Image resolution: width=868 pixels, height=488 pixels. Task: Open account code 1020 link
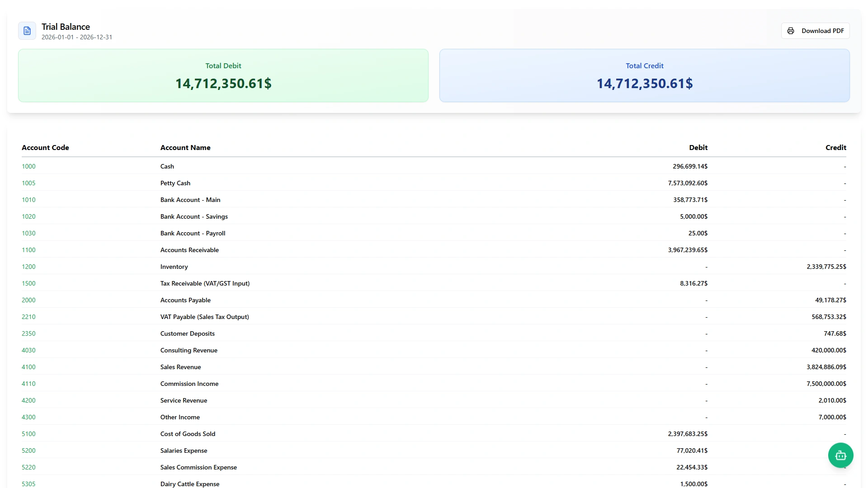(28, 216)
